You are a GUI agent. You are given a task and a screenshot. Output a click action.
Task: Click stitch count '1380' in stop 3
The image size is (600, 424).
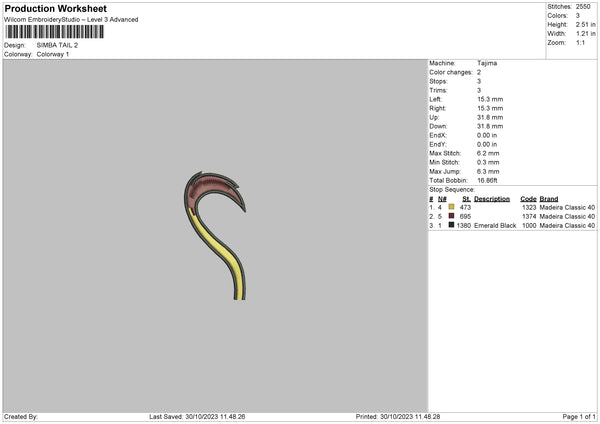[464, 225]
